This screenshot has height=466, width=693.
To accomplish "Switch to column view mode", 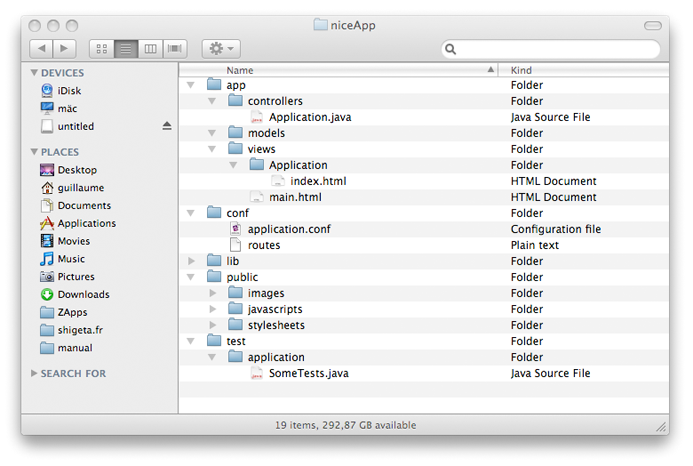I will pyautogui.click(x=151, y=48).
